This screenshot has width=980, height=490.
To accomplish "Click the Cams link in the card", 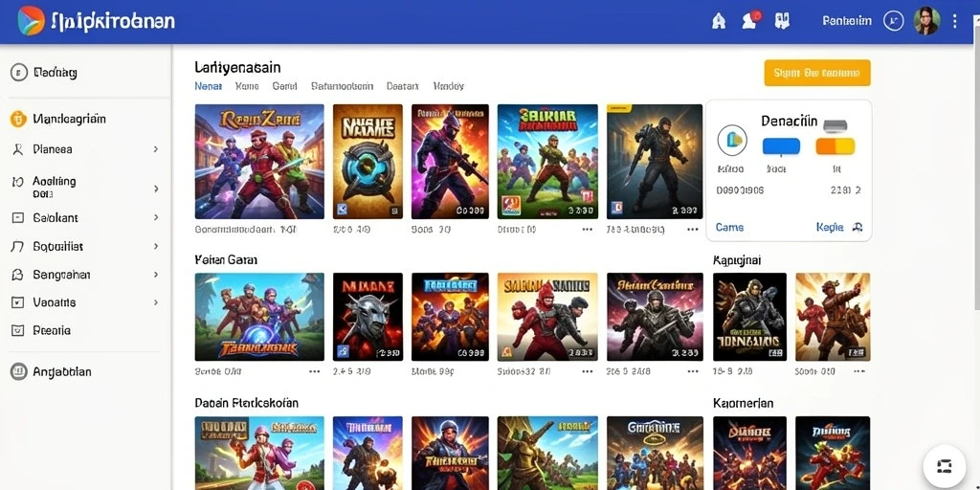I will 729,227.
